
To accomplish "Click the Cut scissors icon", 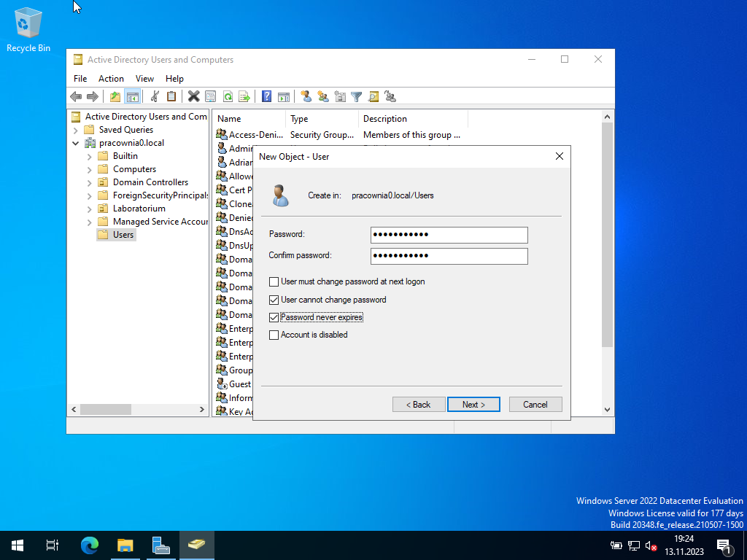I will (155, 97).
